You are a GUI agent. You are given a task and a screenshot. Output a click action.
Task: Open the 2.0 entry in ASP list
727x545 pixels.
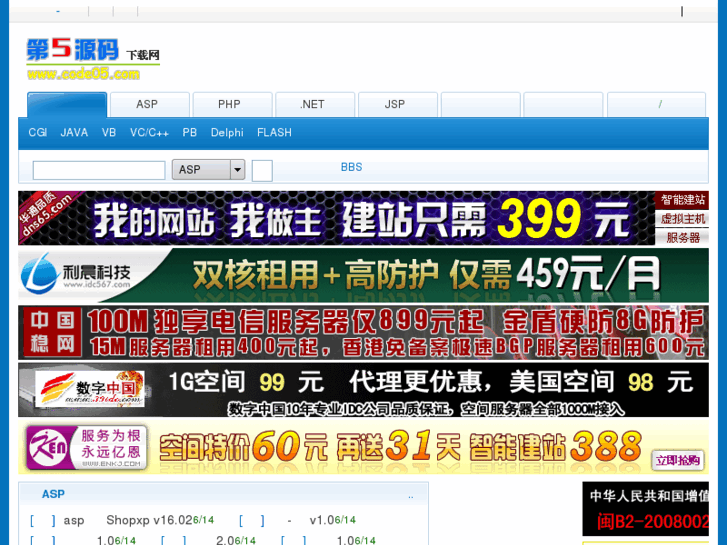[x=227, y=540]
